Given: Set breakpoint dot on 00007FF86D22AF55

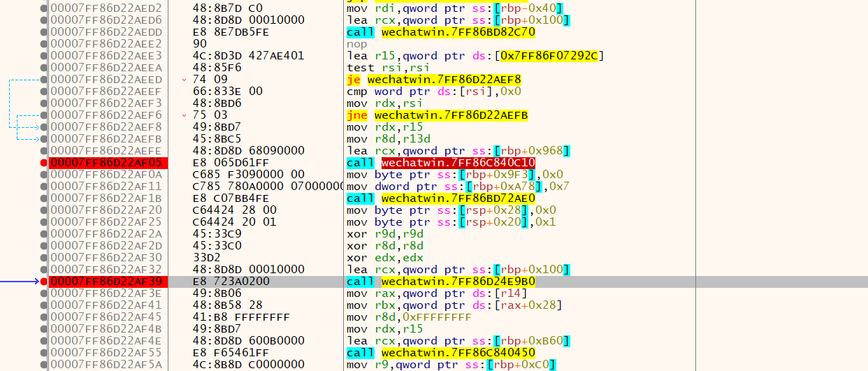Looking at the screenshot, I should pos(44,353).
